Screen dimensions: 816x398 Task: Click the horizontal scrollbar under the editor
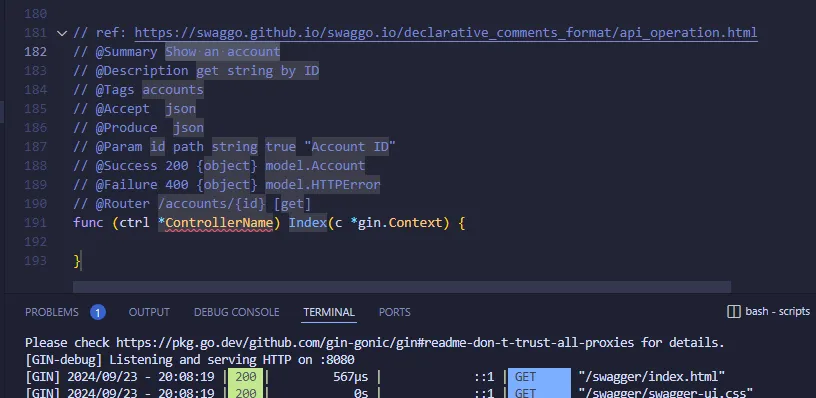(x=402, y=287)
